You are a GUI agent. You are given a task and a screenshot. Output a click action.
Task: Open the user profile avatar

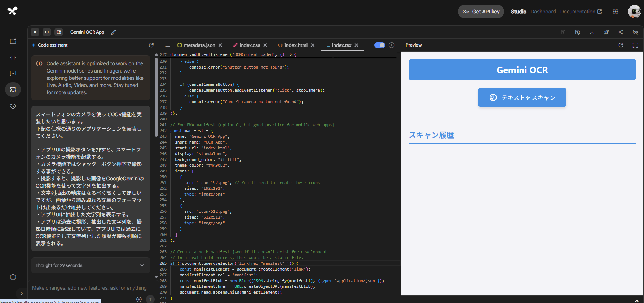click(x=635, y=12)
